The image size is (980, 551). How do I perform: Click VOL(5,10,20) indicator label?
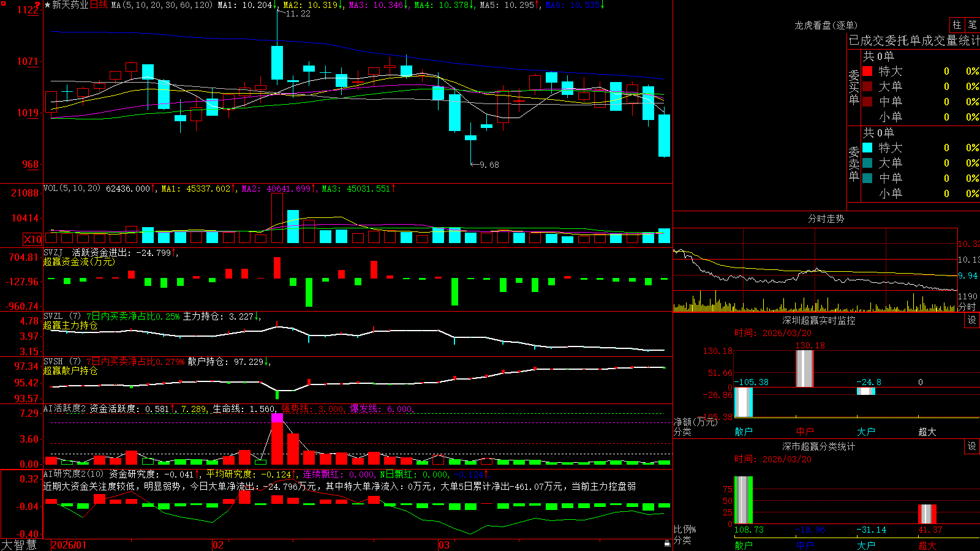tap(72, 189)
